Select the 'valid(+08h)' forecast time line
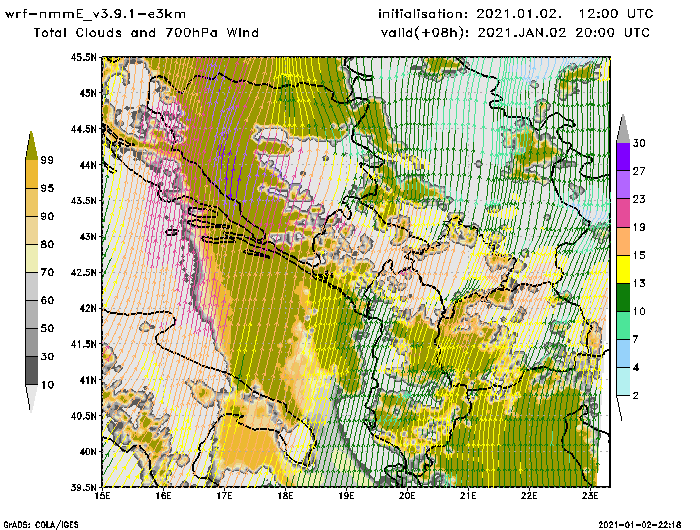Viewport: 700px width, 530px height. click(x=516, y=33)
